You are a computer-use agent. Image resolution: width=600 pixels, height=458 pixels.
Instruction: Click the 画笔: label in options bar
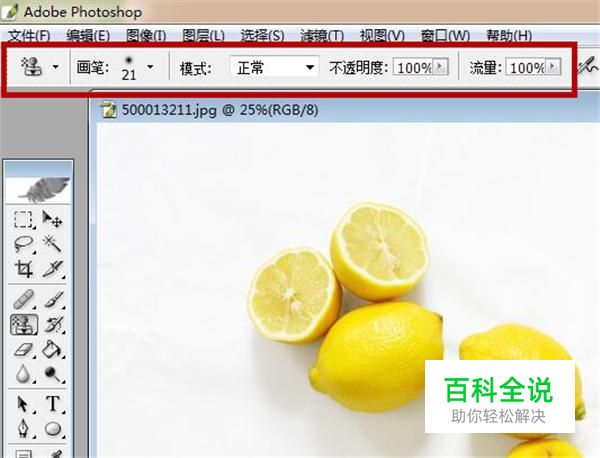pos(93,68)
